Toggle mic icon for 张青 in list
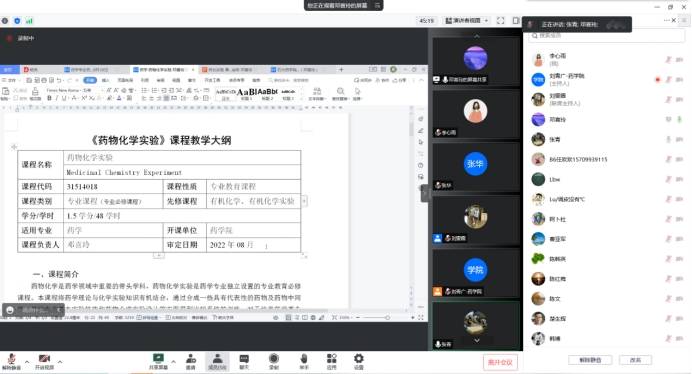This screenshot has width=692, height=374. 669,140
